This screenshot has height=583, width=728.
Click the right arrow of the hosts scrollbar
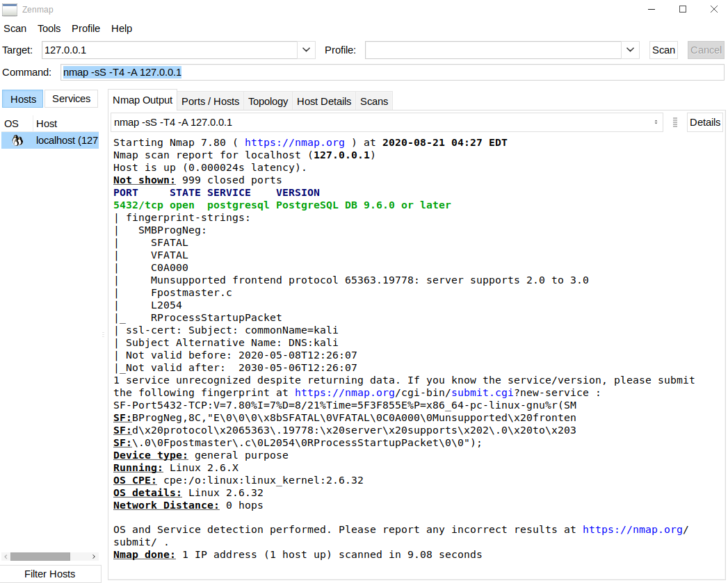[94, 557]
